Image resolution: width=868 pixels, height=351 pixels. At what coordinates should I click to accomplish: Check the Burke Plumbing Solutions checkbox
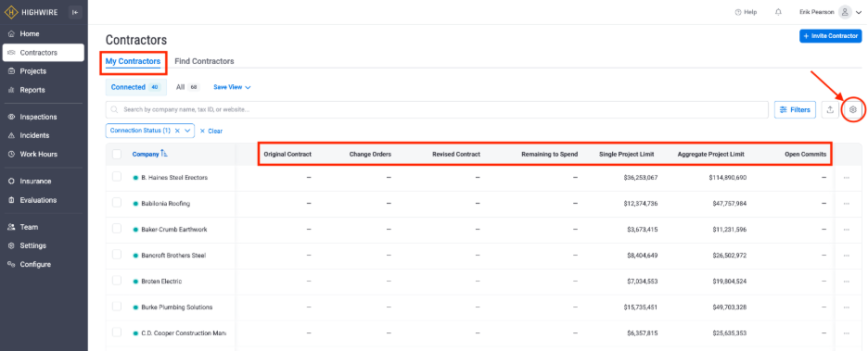(x=117, y=307)
